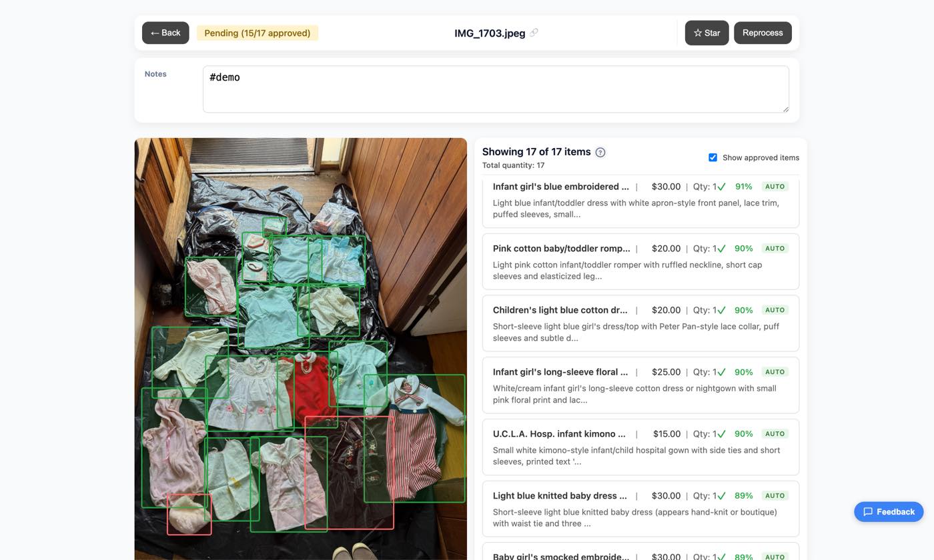Click the dark garment in the large red box
This screenshot has height=560, width=934.
[349, 473]
